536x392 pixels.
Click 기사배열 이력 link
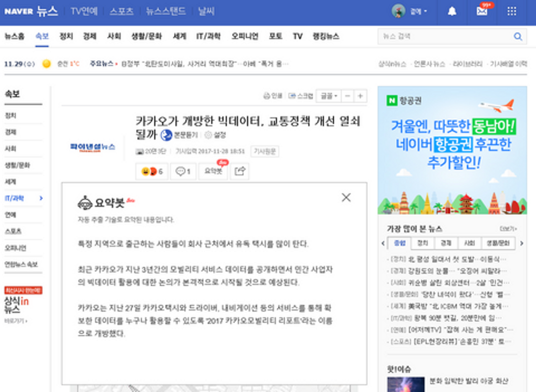[x=508, y=64]
